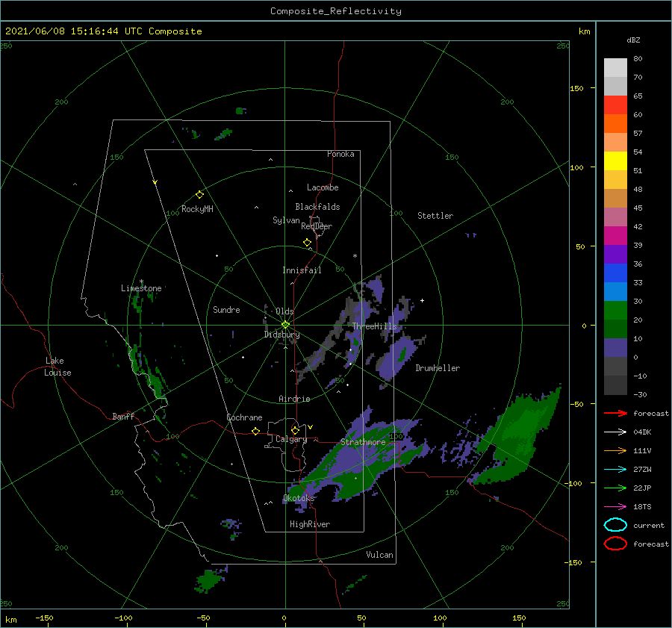The width and height of the screenshot is (672, 628).
Task: Click the Vulcan town label
Action: pos(379,555)
